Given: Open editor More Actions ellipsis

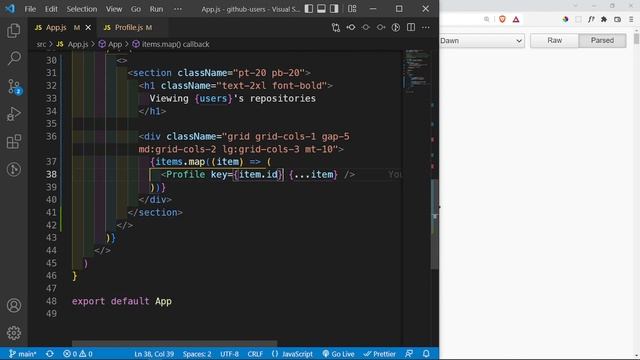Looking at the screenshot, I should (426, 27).
